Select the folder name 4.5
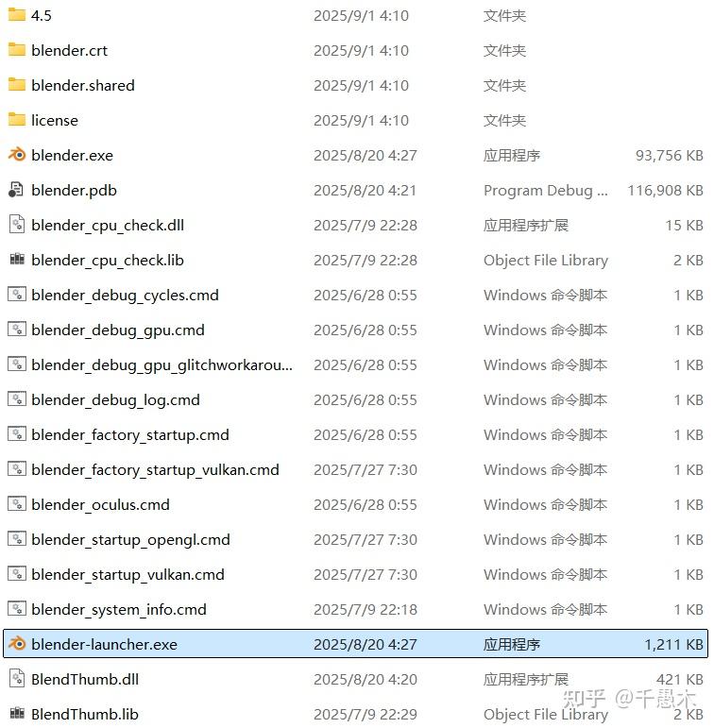714x728 pixels. pos(41,16)
